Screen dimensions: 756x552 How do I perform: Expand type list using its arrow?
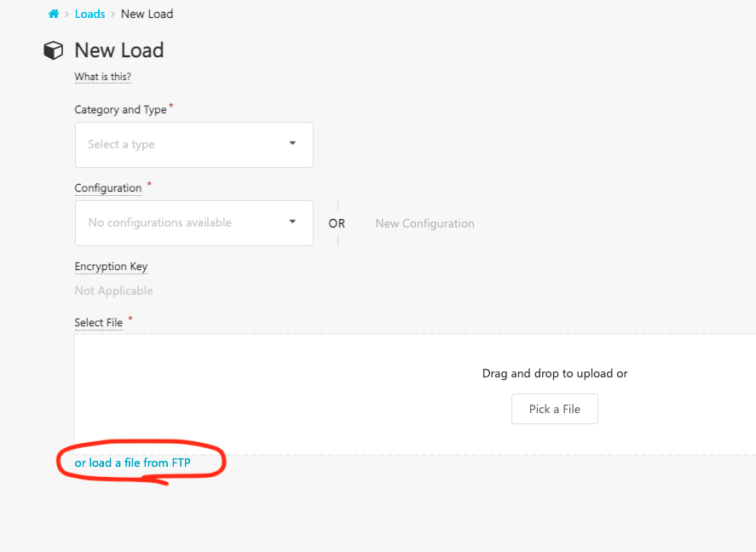(292, 143)
